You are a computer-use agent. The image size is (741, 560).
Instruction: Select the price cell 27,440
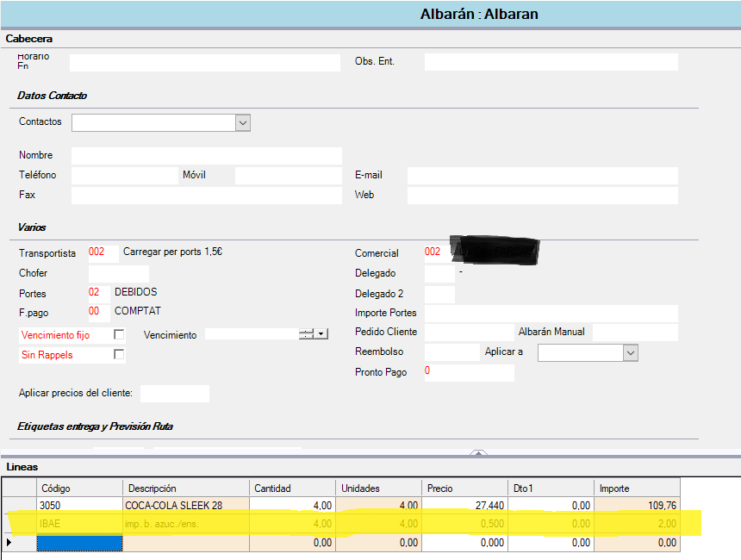pyautogui.click(x=464, y=505)
